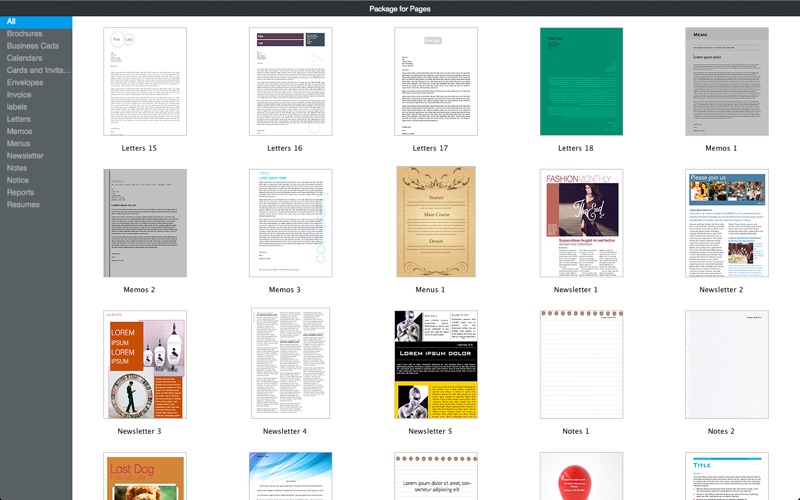The image size is (800, 500).
Task: Click the Newsletter 1 caption
Action: coord(576,289)
